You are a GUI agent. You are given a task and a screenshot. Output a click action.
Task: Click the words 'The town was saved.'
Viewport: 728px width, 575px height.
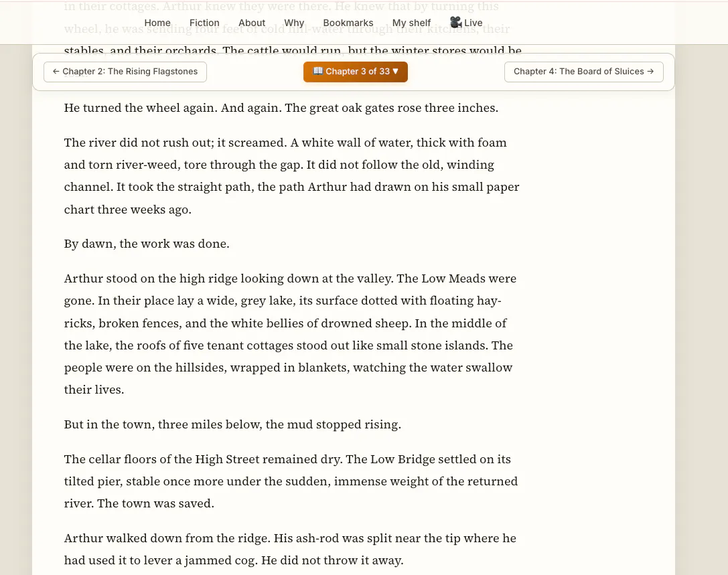point(155,503)
